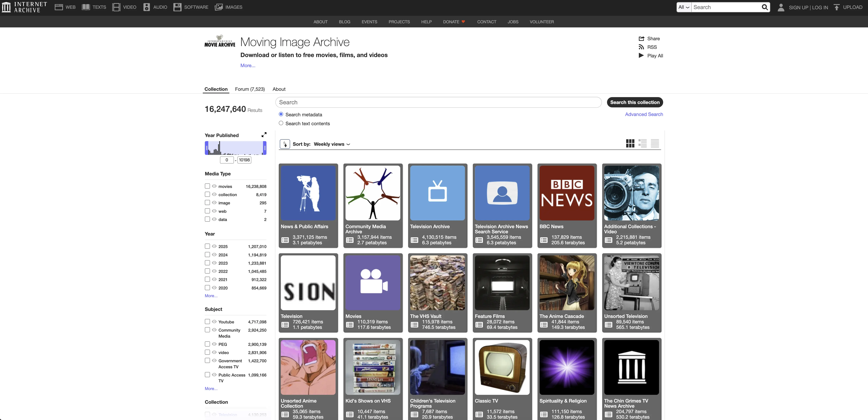Screen dimensions: 868x420
Task: Open the Audio section icon
Action: pos(146,7)
